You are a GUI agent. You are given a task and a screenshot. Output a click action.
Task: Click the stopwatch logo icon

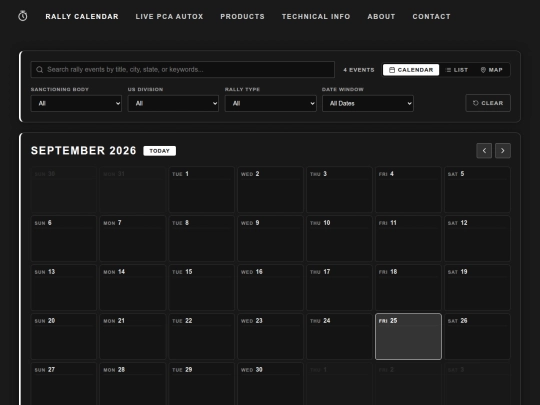[23, 16]
